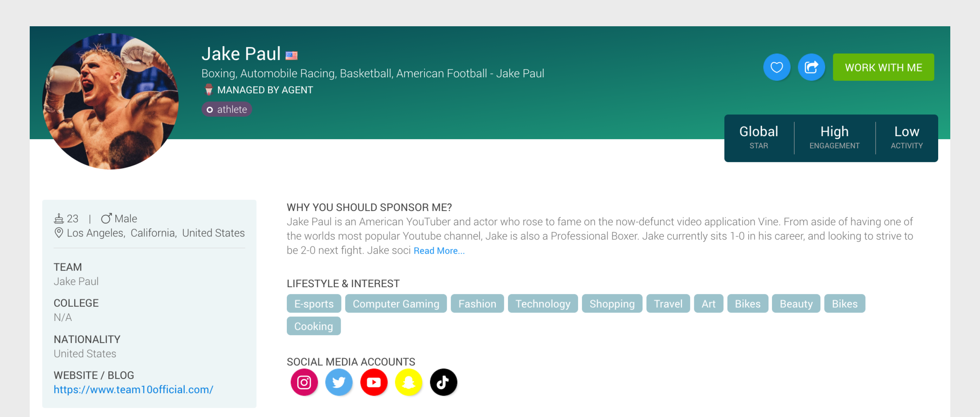Open the Twitter account icon
The width and height of the screenshot is (980, 417).
click(339, 382)
